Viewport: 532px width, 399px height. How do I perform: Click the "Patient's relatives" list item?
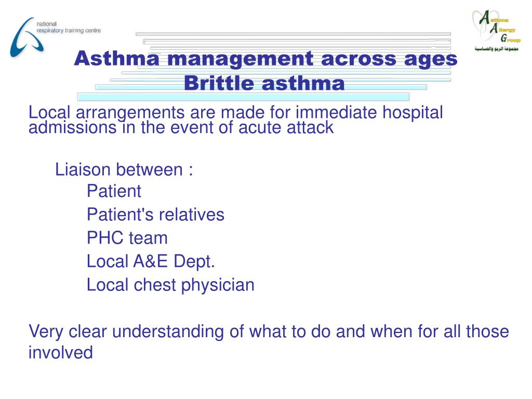tap(155, 215)
